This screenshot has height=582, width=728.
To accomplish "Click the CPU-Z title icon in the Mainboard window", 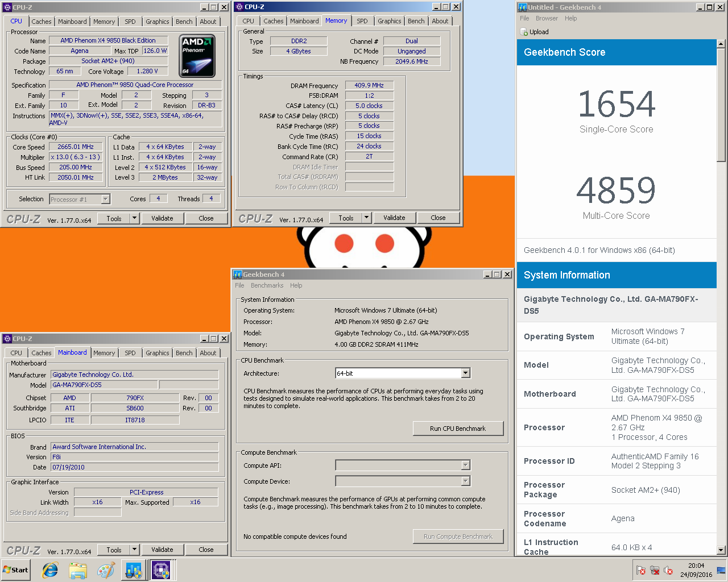I will point(7,339).
